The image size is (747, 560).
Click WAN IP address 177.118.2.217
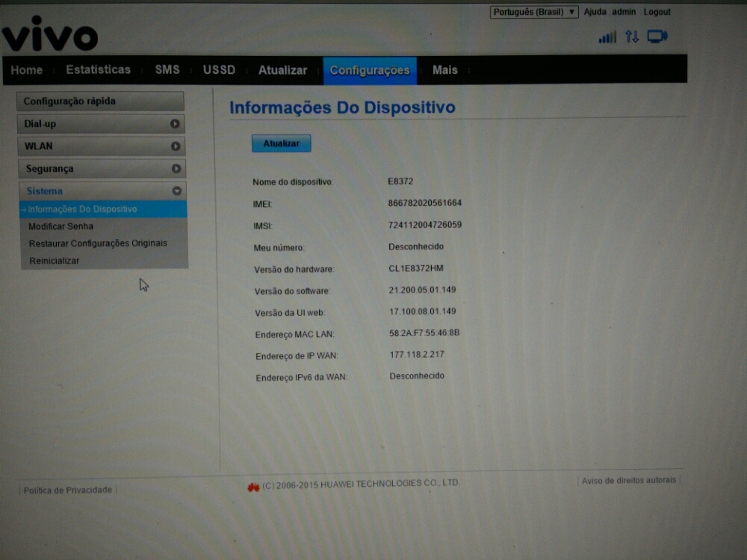pos(417,354)
